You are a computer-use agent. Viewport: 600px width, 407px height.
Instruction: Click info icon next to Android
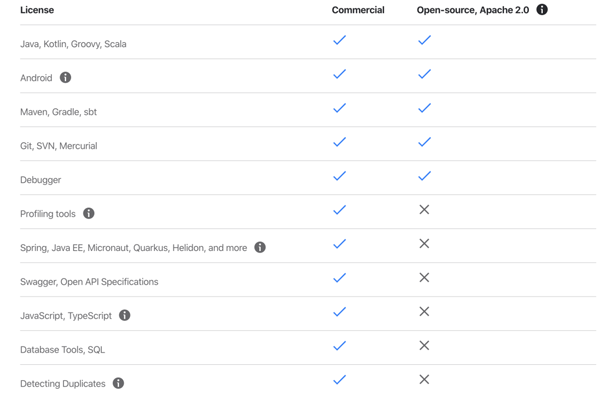(x=66, y=78)
